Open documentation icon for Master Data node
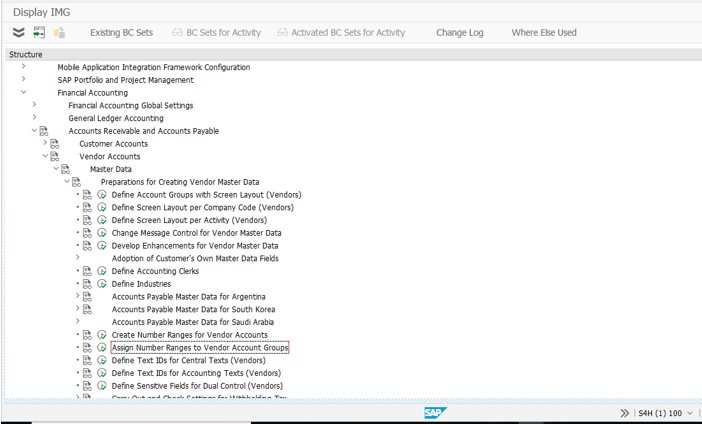The image size is (702, 424). point(65,169)
